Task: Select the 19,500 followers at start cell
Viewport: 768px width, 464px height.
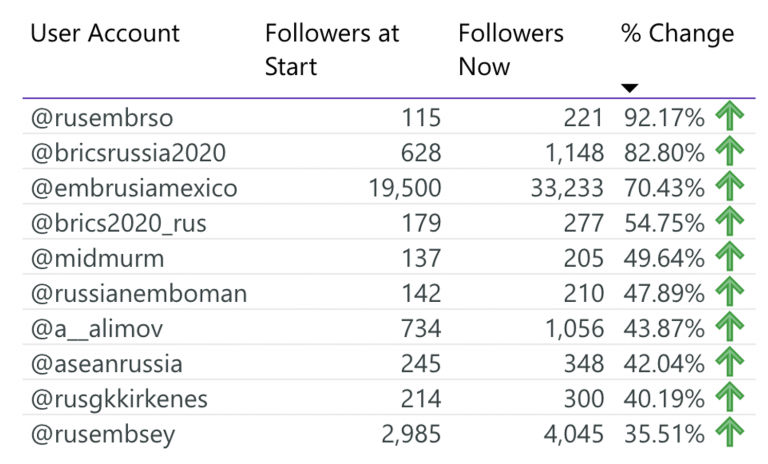Action: coord(405,188)
